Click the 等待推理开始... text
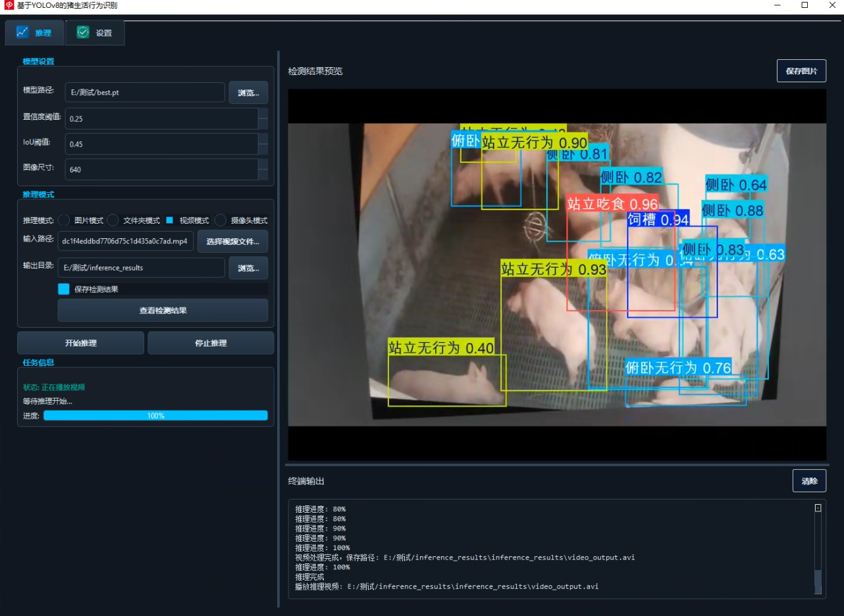This screenshot has height=616, width=844. 47,401
